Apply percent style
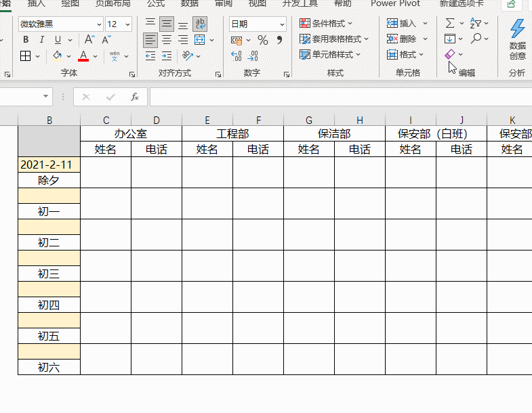The height and width of the screenshot is (413, 532). point(262,41)
